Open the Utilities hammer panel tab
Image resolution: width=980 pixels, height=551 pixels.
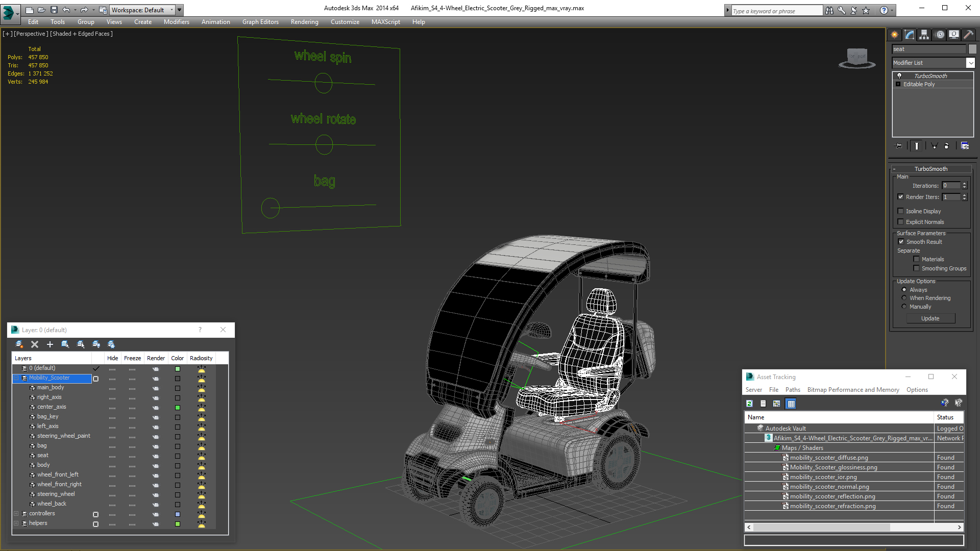[x=968, y=35]
